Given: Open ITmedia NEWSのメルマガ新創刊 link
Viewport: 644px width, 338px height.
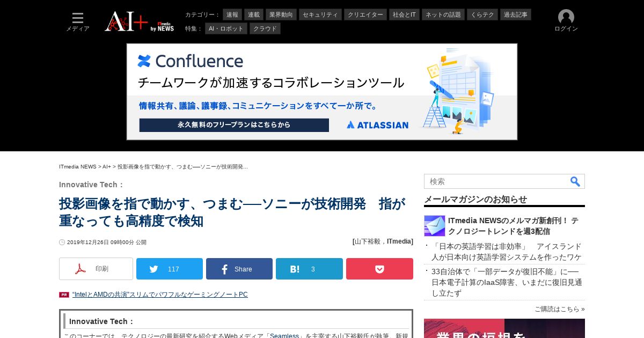Looking at the screenshot, I should (513, 226).
